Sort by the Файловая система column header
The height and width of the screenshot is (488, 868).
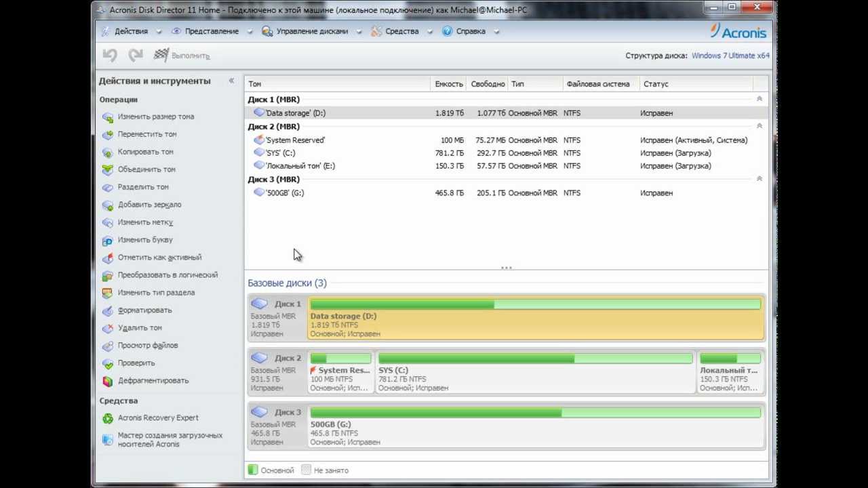[599, 84]
